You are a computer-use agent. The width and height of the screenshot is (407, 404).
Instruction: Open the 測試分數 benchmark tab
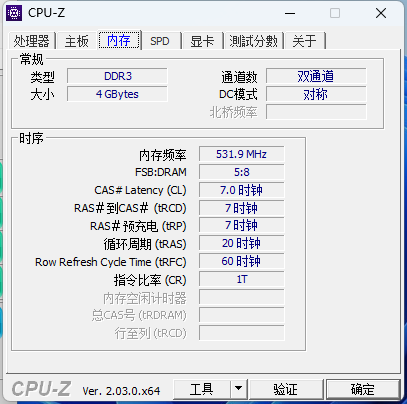click(253, 41)
